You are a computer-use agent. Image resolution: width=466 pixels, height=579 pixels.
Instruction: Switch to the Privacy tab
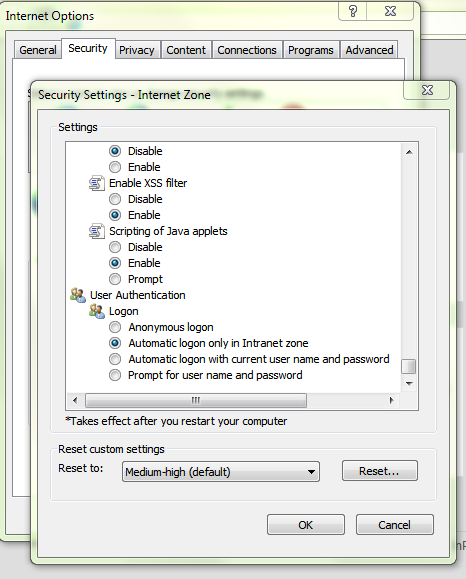tap(137, 50)
